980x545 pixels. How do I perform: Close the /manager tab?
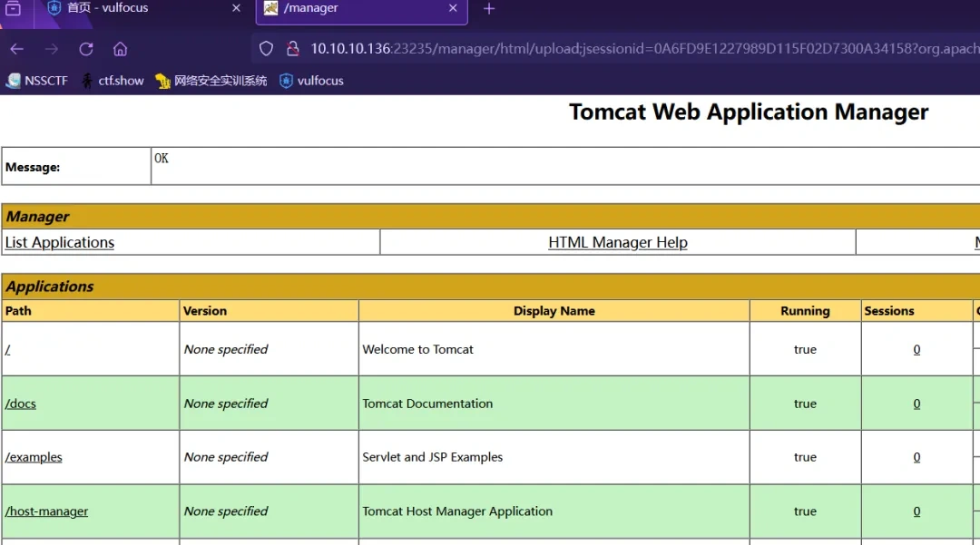coord(453,8)
